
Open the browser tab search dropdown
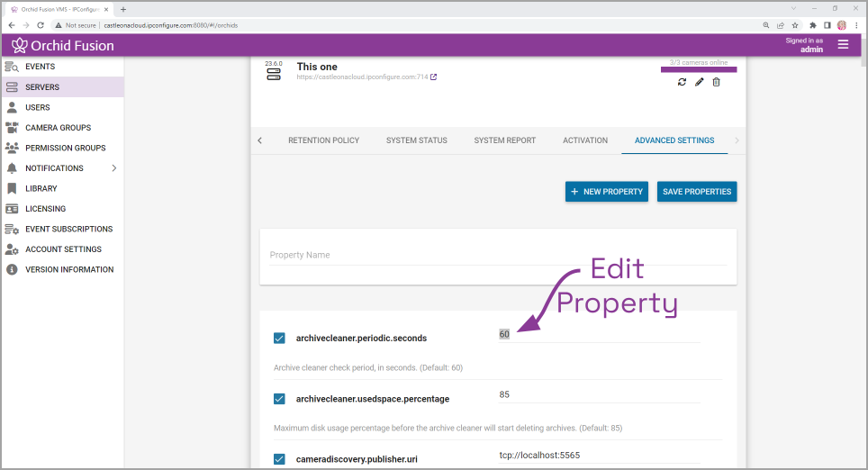click(x=793, y=9)
